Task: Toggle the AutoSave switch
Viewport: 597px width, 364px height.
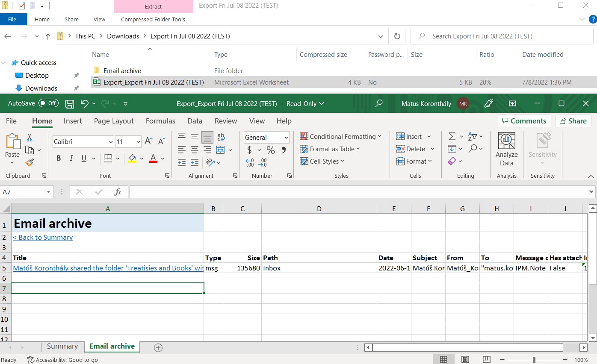Action: 48,103
